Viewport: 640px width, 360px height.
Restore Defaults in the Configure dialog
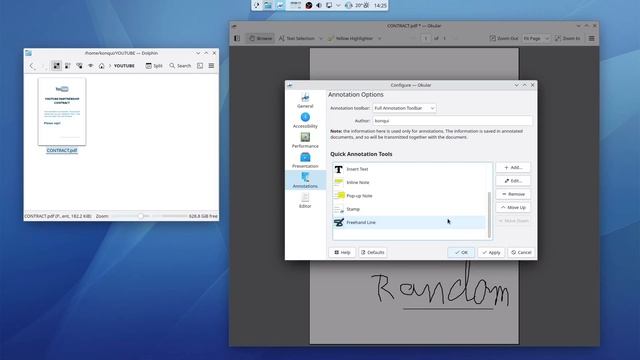[x=373, y=253]
